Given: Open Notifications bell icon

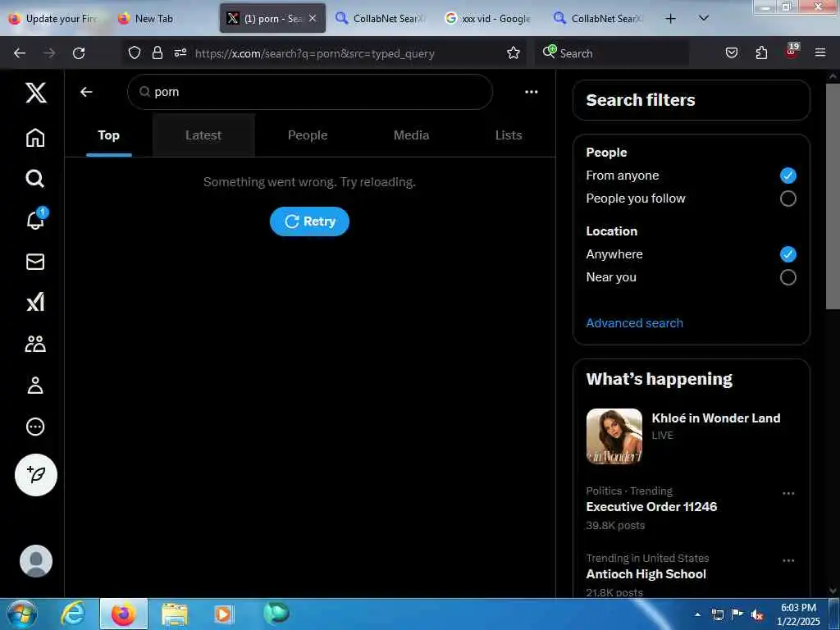Looking at the screenshot, I should coord(36,219).
